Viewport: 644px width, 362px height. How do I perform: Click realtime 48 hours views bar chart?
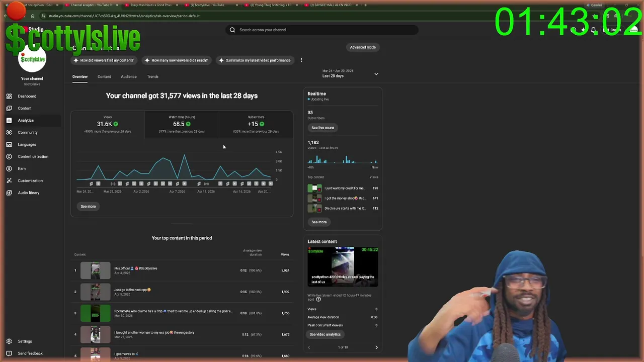(x=343, y=160)
